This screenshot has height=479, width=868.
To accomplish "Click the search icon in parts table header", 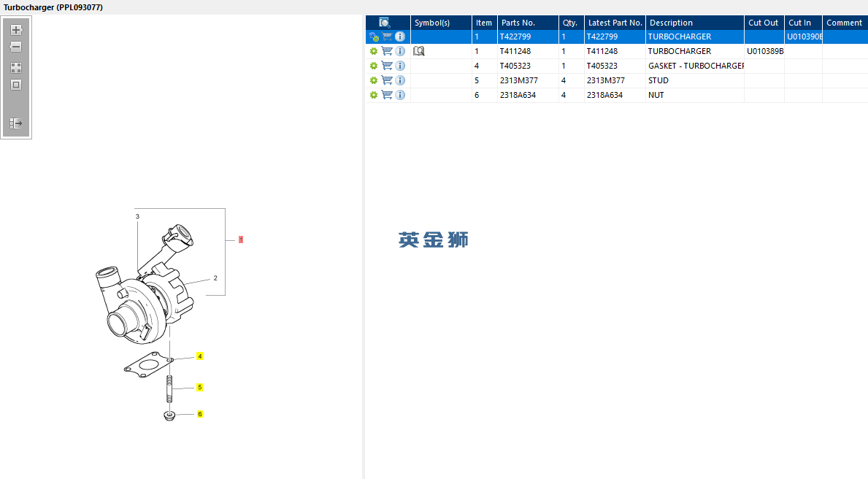I will (385, 23).
